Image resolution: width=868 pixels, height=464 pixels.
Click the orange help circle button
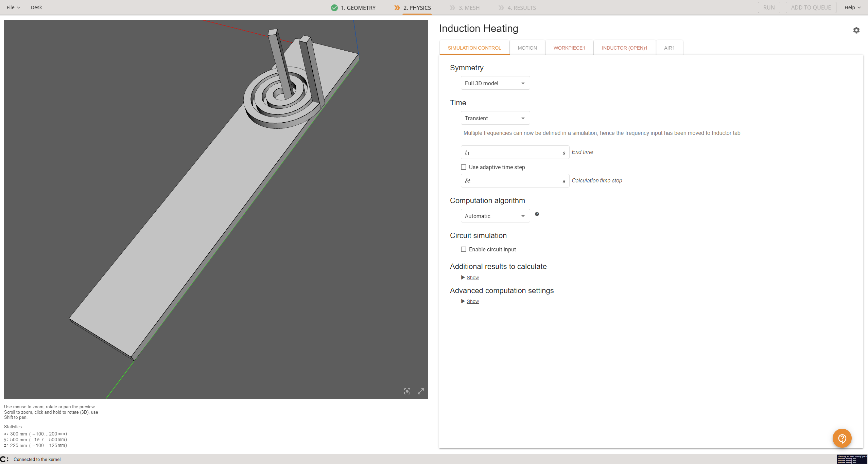841,438
